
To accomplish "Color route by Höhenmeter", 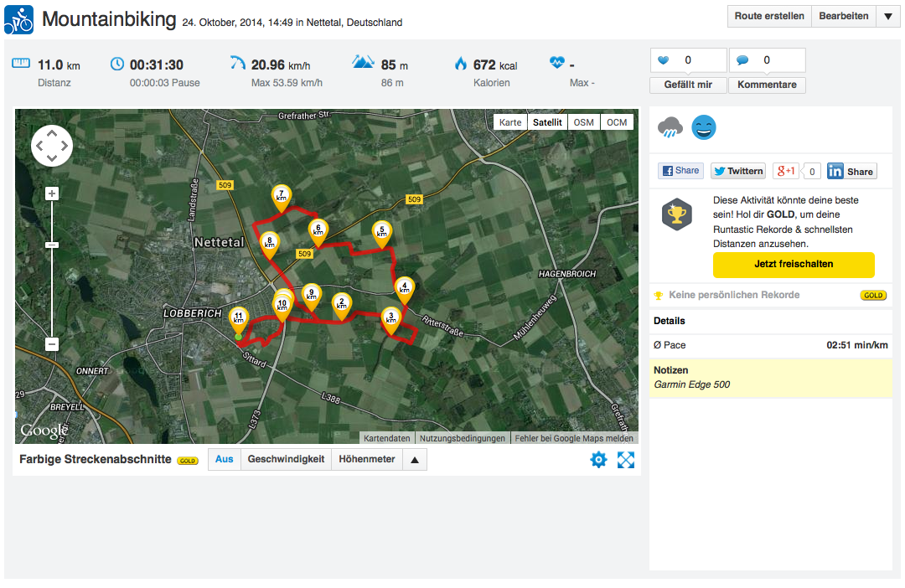I will [x=366, y=459].
